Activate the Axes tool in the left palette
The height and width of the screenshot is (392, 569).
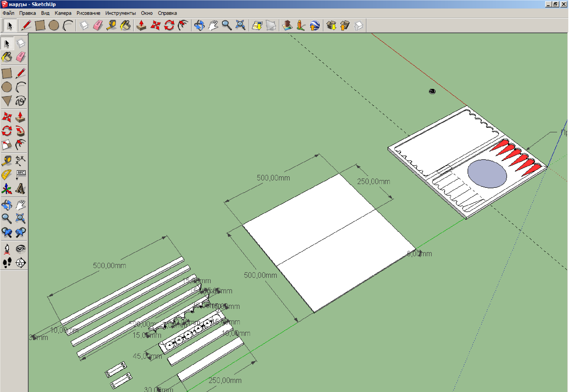(7, 189)
